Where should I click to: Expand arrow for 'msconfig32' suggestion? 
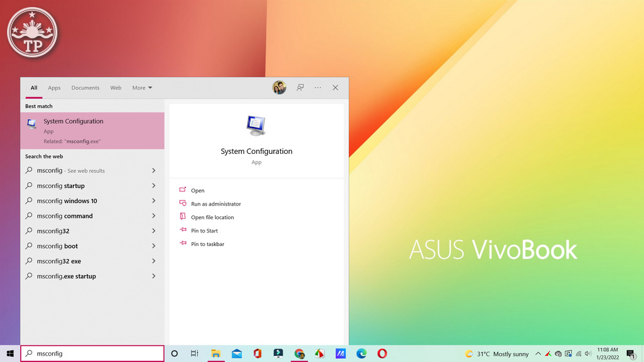(154, 231)
